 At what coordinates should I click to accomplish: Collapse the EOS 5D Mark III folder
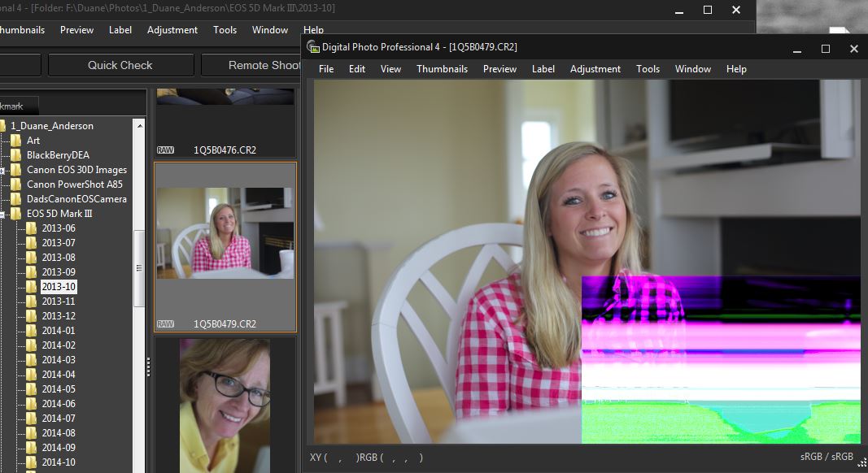coord(2,215)
